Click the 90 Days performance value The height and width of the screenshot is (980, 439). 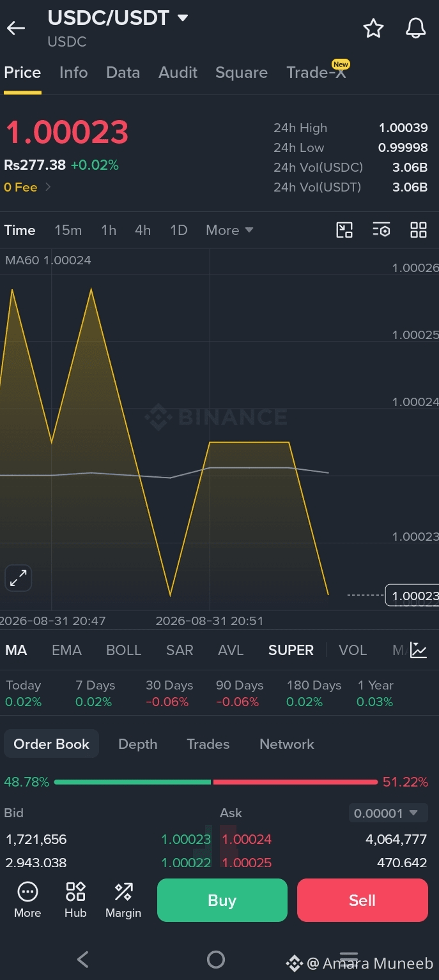pyautogui.click(x=238, y=702)
